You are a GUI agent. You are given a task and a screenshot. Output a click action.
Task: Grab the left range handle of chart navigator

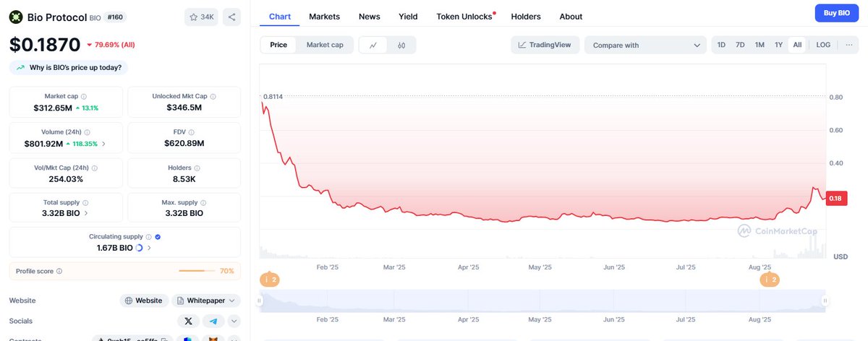[x=261, y=301]
